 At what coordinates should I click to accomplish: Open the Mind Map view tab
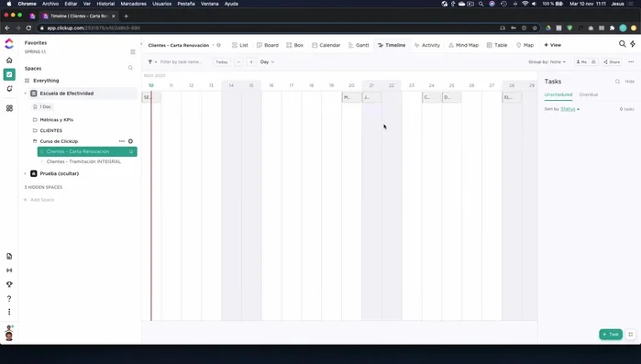464,45
